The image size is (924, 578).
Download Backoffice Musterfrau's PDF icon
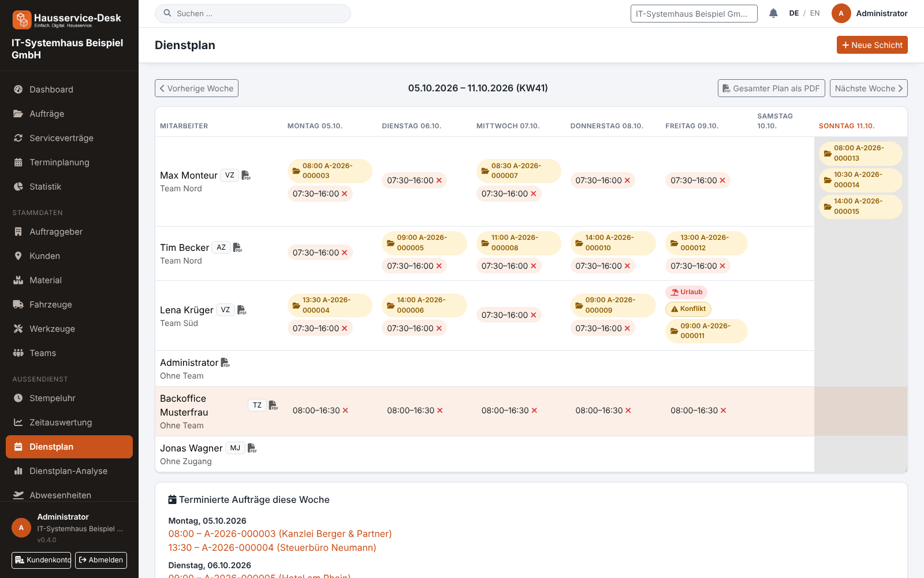(273, 405)
